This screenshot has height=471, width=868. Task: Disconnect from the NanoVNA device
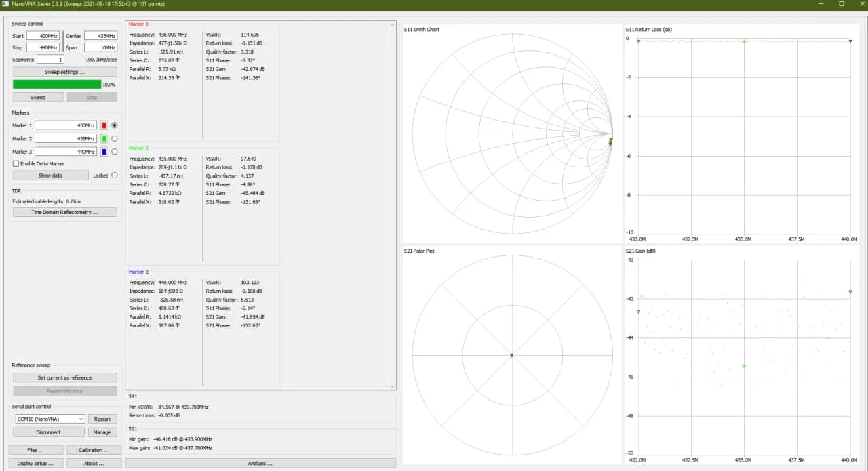click(x=49, y=432)
